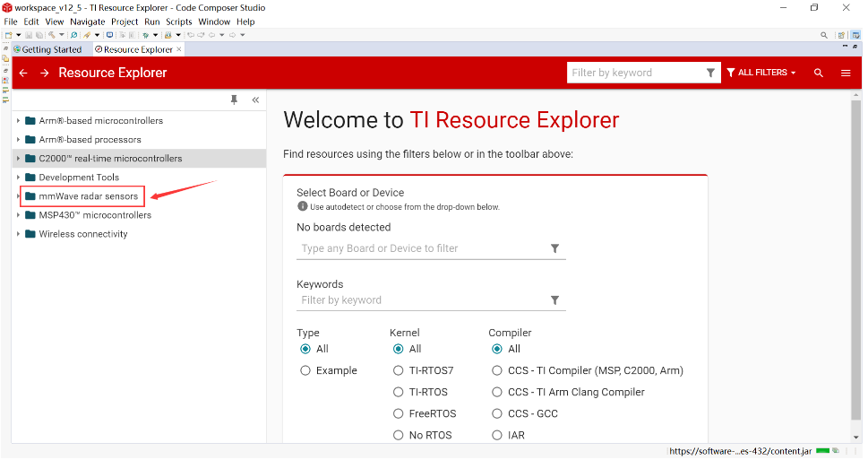
Task: Click the active perspective icon at top right
Action: pos(855,35)
